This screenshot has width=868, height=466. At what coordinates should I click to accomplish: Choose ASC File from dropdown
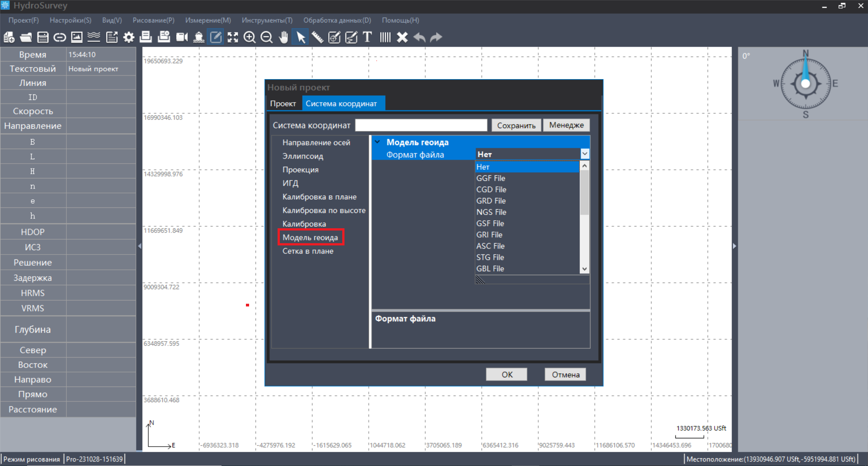tap(527, 246)
